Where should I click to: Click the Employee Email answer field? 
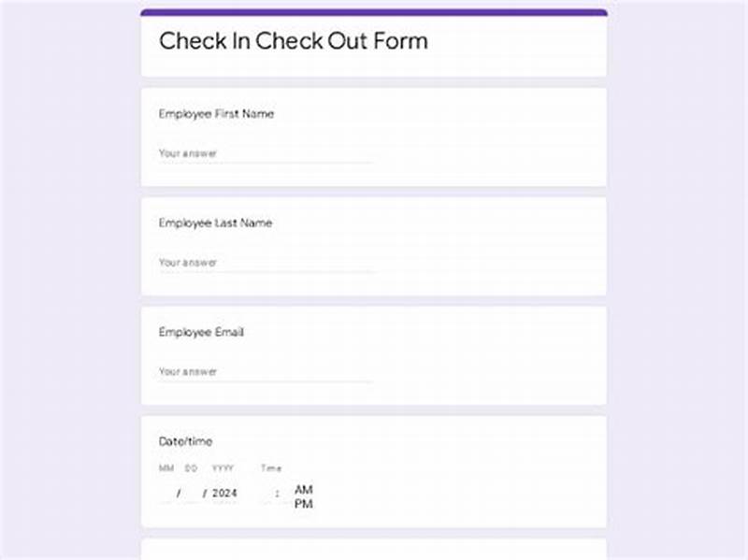(x=266, y=371)
